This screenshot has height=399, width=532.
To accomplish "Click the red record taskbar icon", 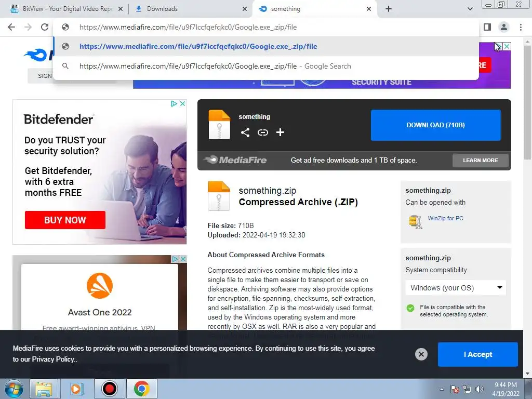I will (x=109, y=389).
